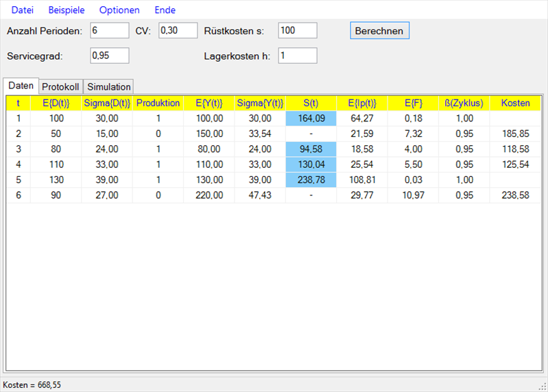This screenshot has height=392, width=548.
Task: Focus the Lagerkosten h input field
Action: tap(298, 56)
